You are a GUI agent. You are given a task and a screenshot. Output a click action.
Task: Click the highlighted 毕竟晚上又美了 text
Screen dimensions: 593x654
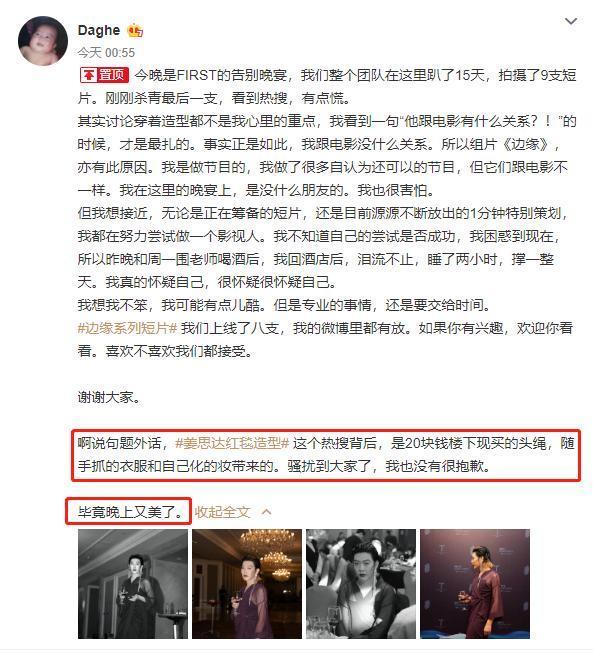pyautogui.click(x=131, y=511)
